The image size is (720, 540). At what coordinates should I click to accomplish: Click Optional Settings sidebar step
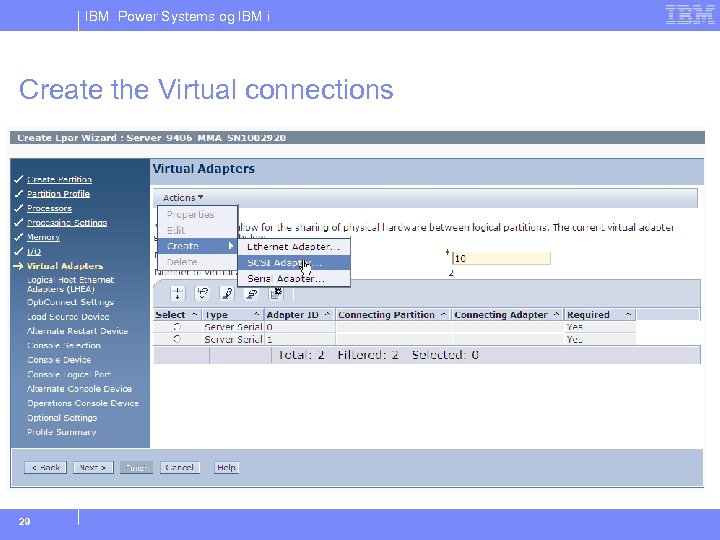pos(62,418)
